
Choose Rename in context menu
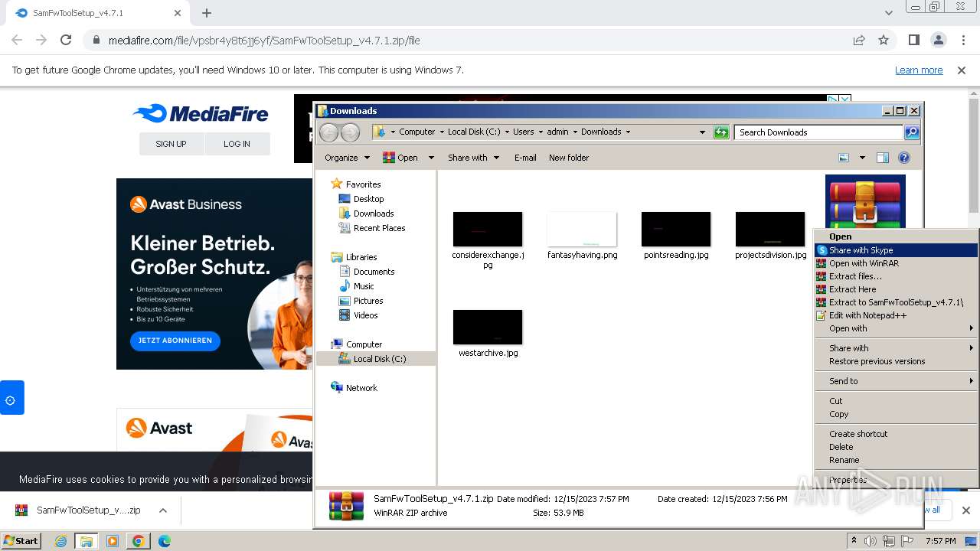click(897, 460)
